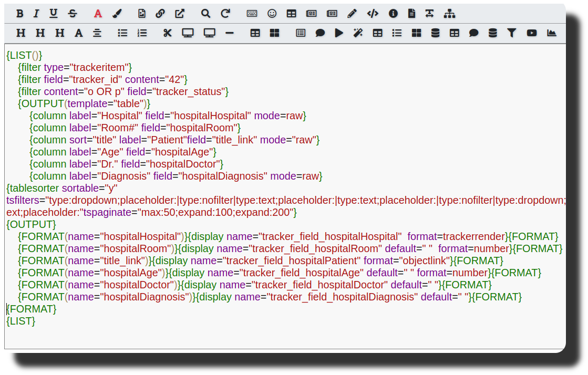Click comment bubble beside the play icon

tap(320, 33)
